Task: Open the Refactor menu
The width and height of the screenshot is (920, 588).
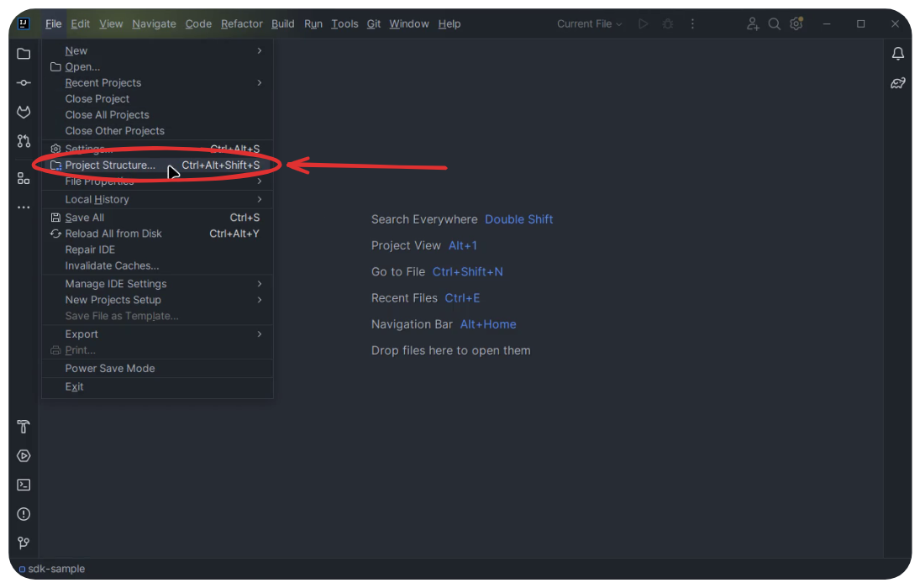Action: [242, 24]
